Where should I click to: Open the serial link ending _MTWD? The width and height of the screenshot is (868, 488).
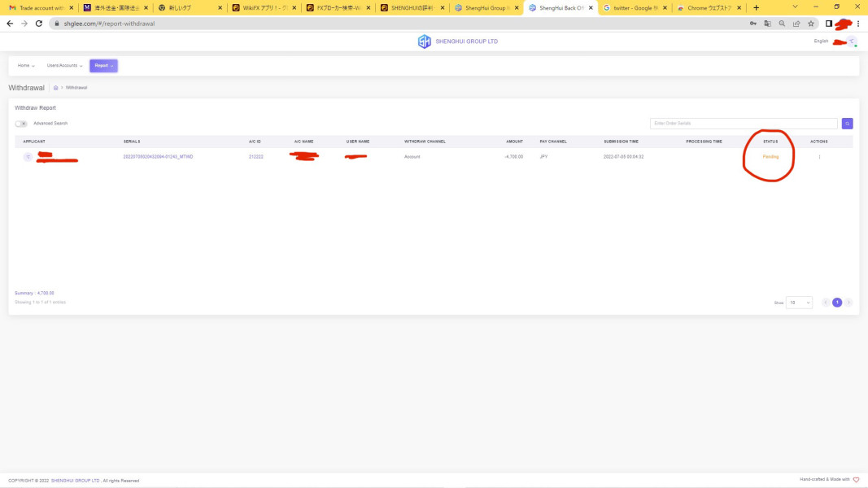pyautogui.click(x=158, y=157)
